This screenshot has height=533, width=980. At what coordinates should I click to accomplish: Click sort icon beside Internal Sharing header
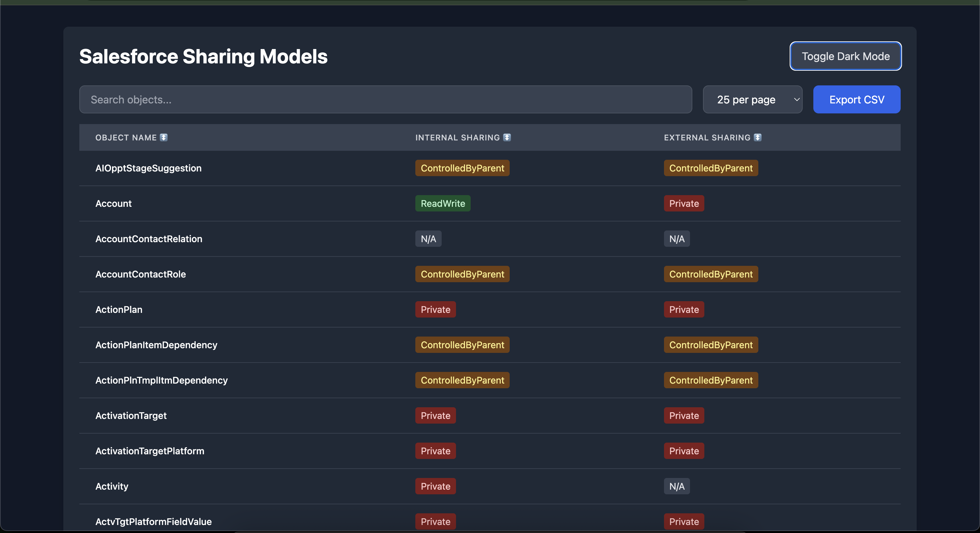point(507,137)
